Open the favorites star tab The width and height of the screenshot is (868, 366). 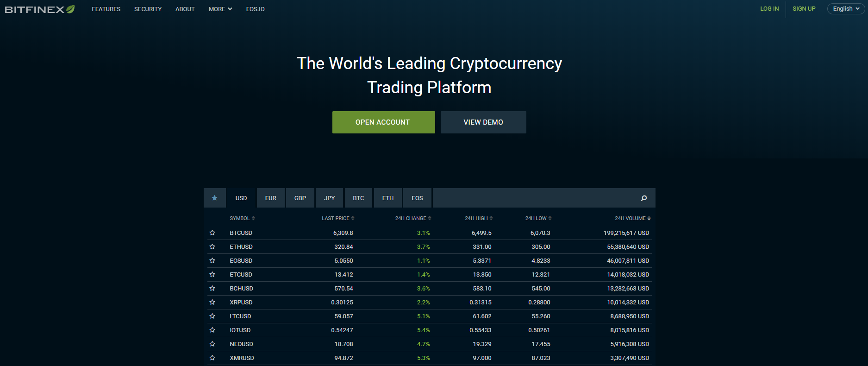215,198
